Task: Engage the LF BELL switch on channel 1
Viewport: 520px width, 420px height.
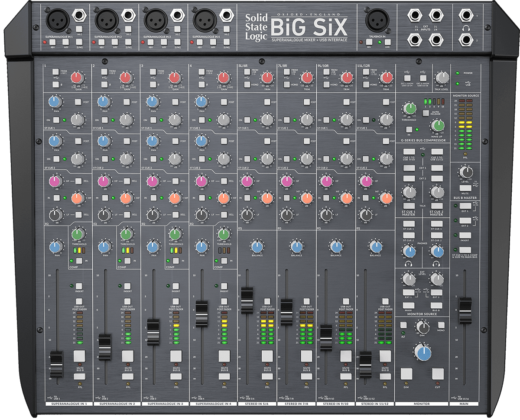Action: tap(79, 215)
